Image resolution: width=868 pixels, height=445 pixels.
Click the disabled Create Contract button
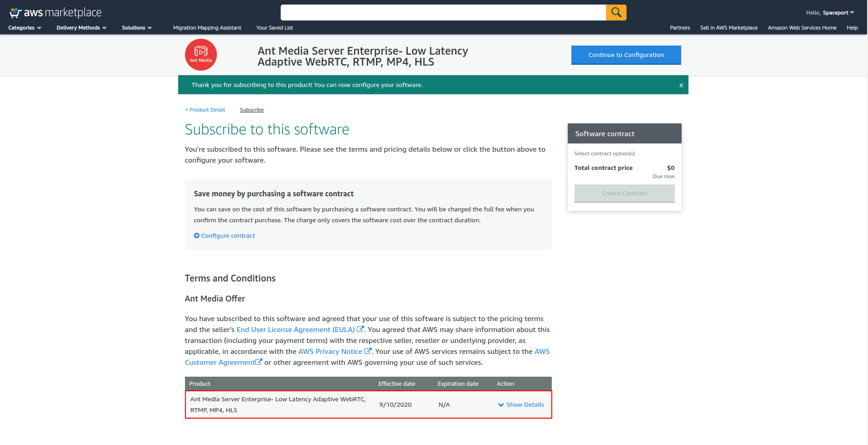point(624,194)
